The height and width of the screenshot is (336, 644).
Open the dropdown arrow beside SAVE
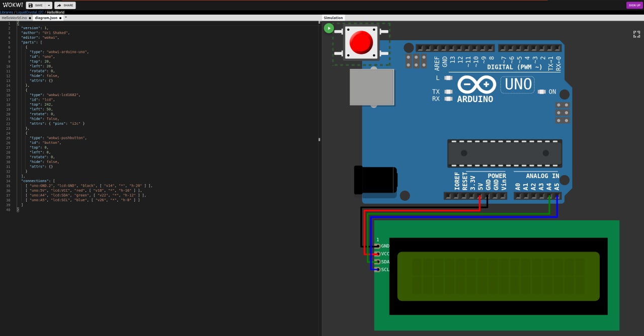pos(49,5)
